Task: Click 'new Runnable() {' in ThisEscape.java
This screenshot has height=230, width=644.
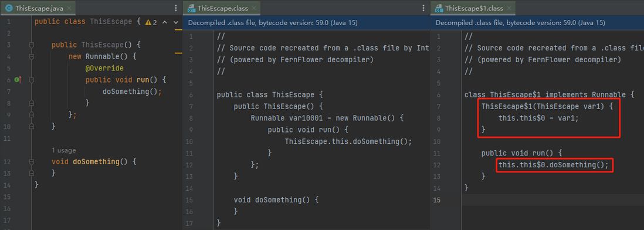Action: tap(102, 56)
